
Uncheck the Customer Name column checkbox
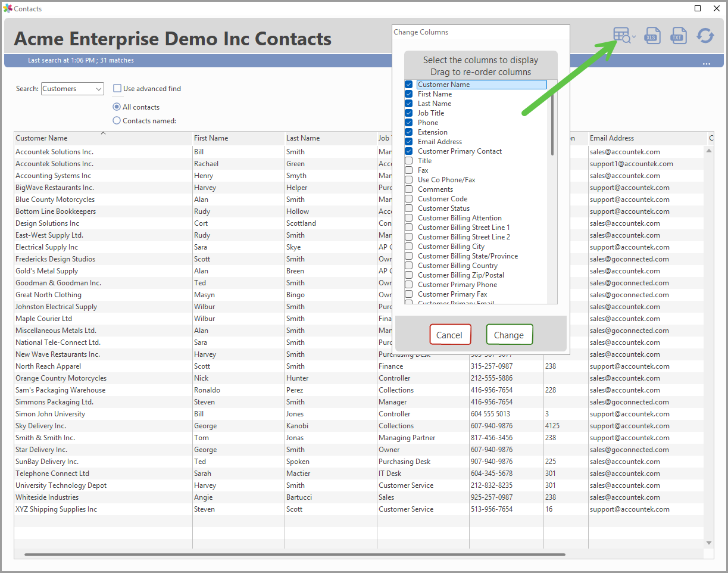pyautogui.click(x=409, y=85)
